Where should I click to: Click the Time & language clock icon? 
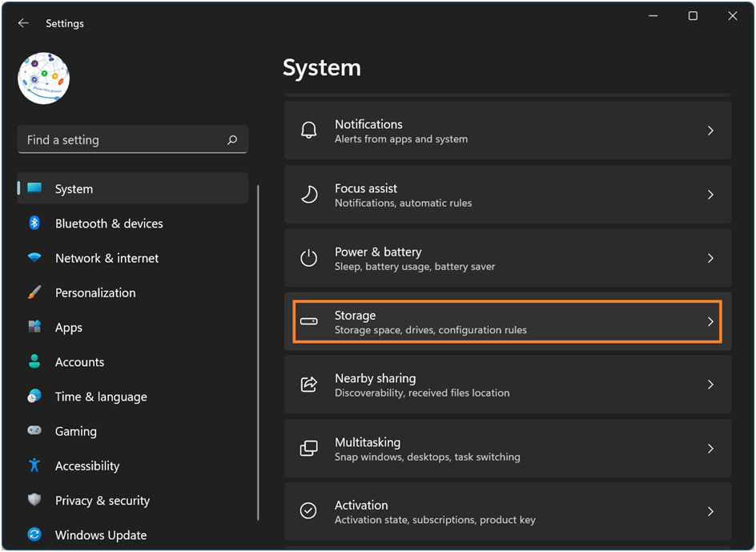point(34,396)
